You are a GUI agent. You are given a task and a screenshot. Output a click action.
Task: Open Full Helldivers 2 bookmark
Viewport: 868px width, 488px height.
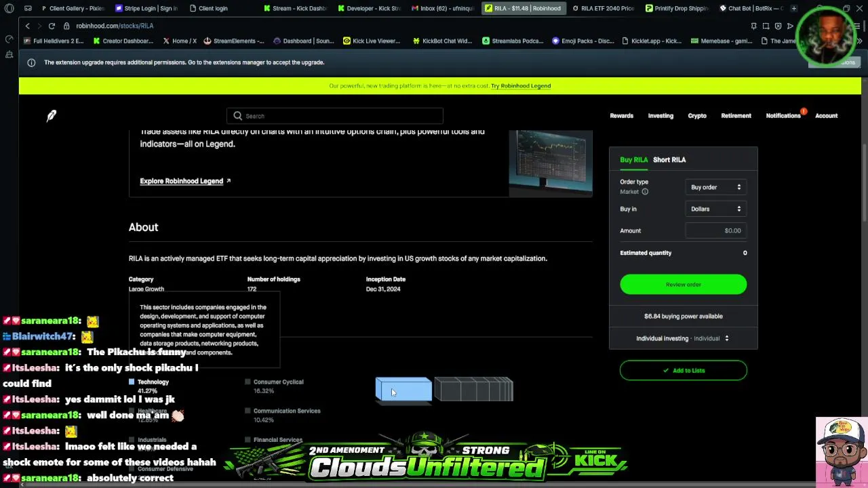[54, 41]
